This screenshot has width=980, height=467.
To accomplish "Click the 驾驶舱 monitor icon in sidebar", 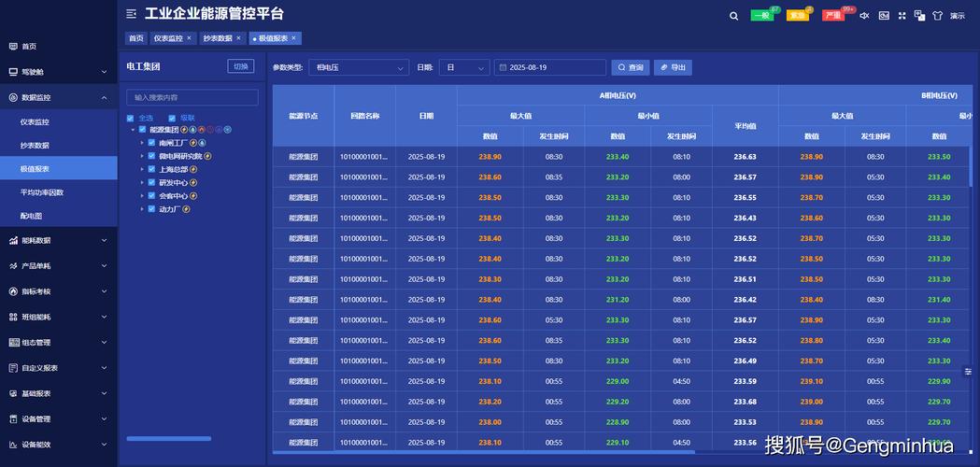I will coord(13,72).
